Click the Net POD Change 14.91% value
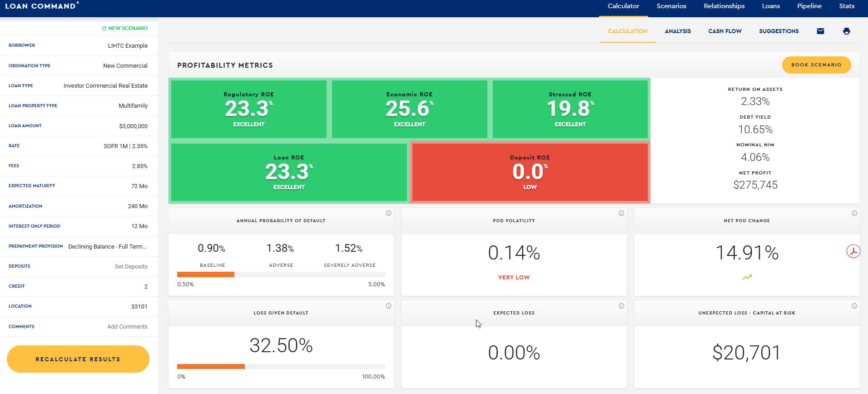 pyautogui.click(x=747, y=253)
